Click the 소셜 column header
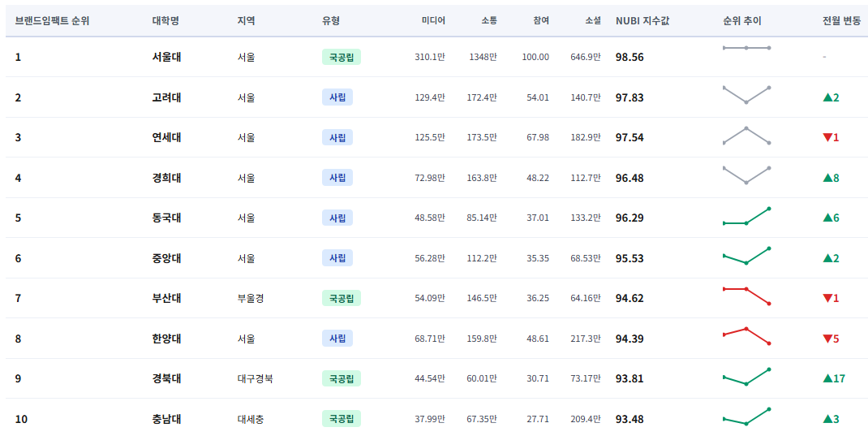868x436 pixels. (592, 21)
